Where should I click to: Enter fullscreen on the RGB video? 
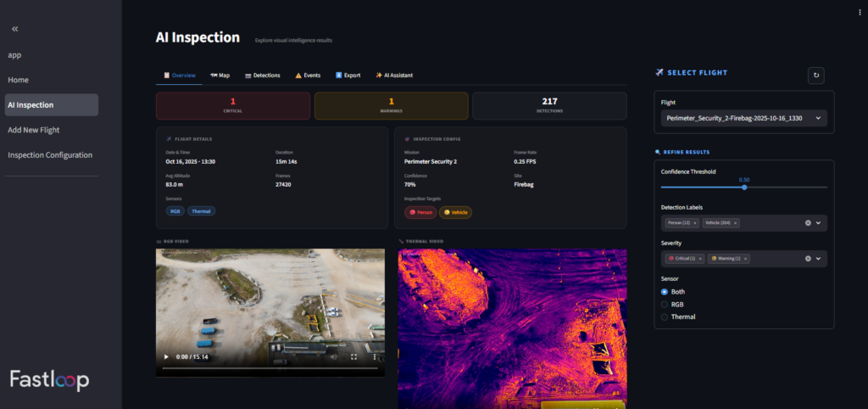(353, 357)
